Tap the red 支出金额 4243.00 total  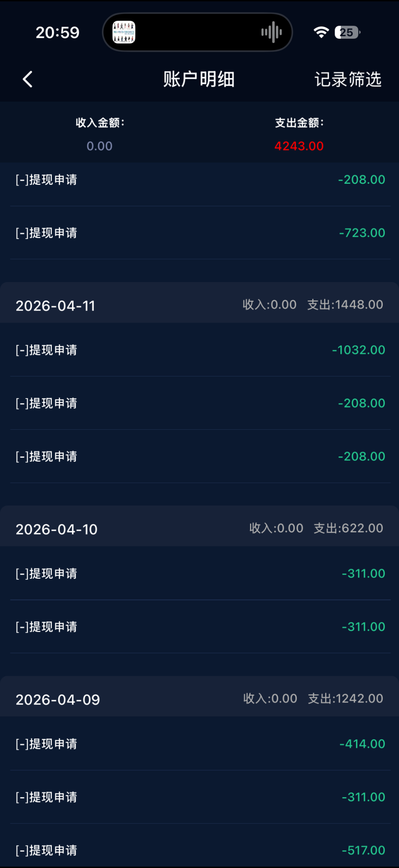[299, 146]
